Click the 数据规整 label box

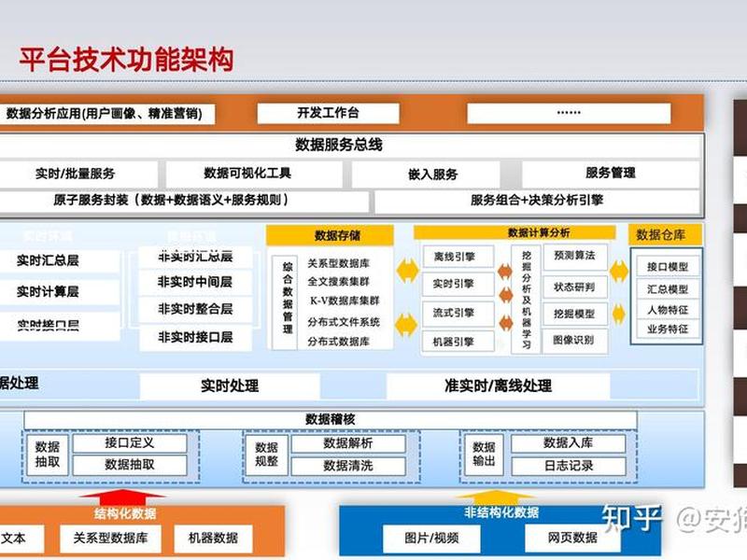tap(266, 455)
